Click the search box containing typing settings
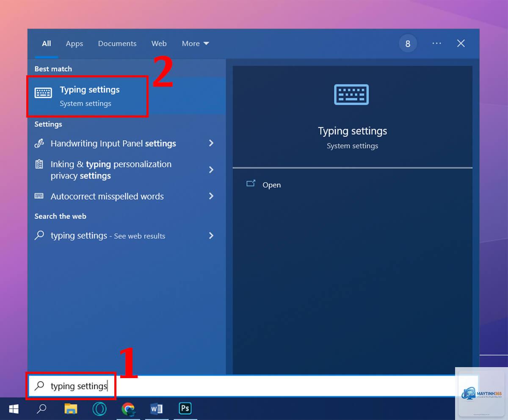 253,386
